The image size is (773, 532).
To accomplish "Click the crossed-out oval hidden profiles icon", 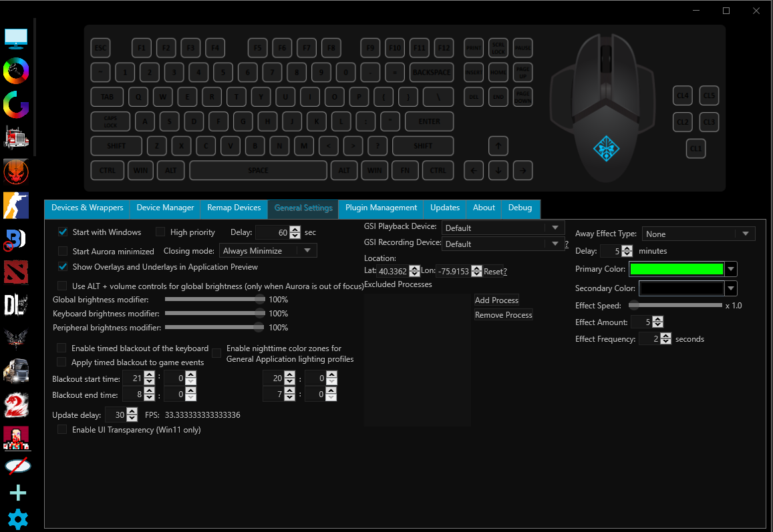I will coord(18,466).
